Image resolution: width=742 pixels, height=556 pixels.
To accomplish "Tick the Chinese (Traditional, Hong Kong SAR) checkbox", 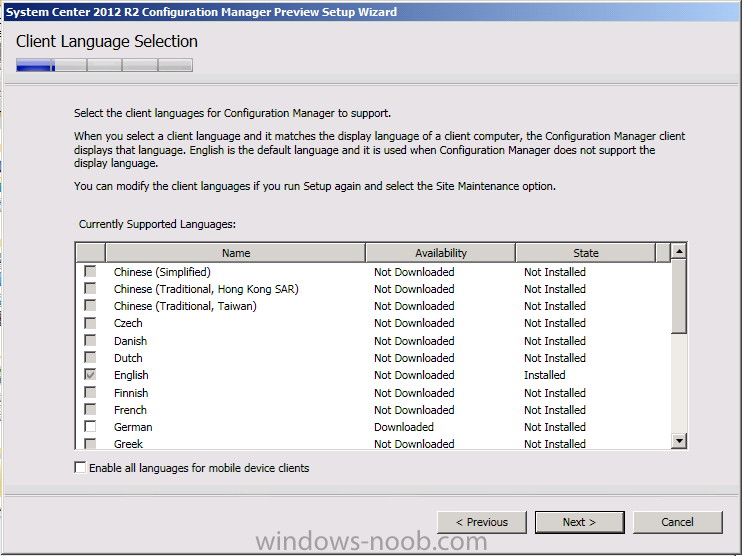I will point(90,288).
